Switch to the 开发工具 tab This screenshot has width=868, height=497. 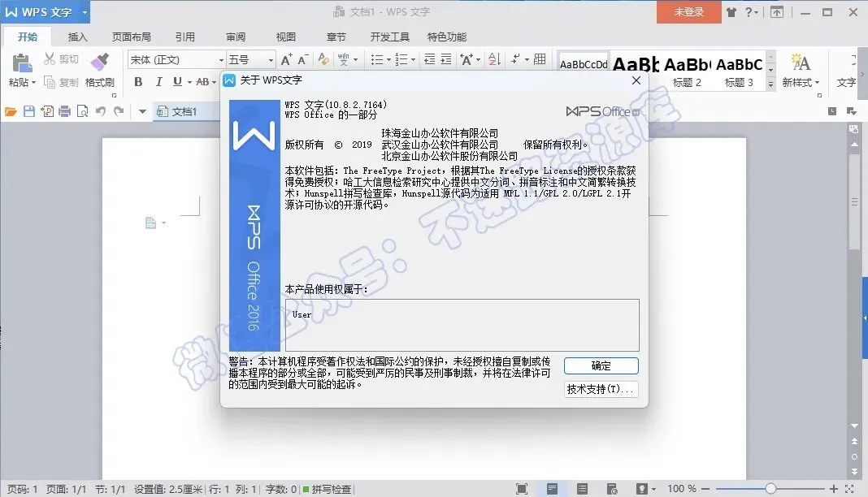tap(390, 37)
